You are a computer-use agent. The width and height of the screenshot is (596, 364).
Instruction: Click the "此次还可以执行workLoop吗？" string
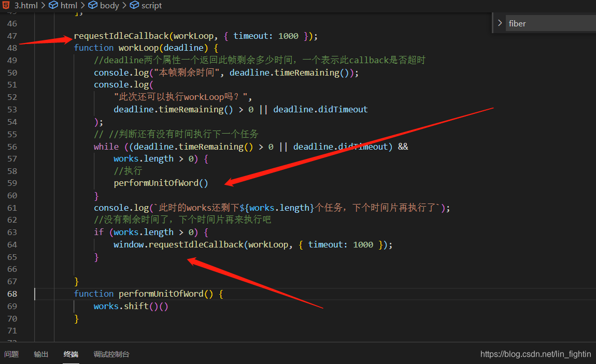[x=180, y=97]
